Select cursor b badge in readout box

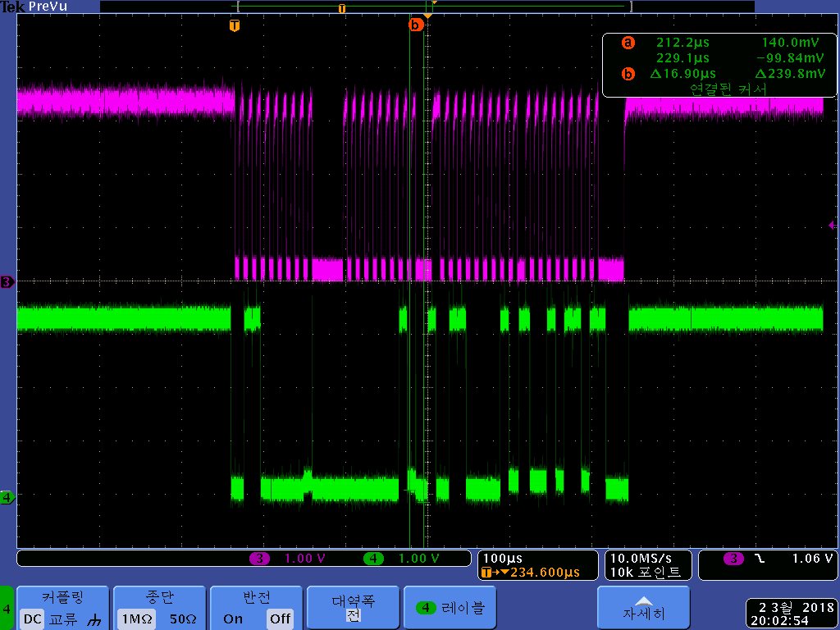(x=628, y=73)
